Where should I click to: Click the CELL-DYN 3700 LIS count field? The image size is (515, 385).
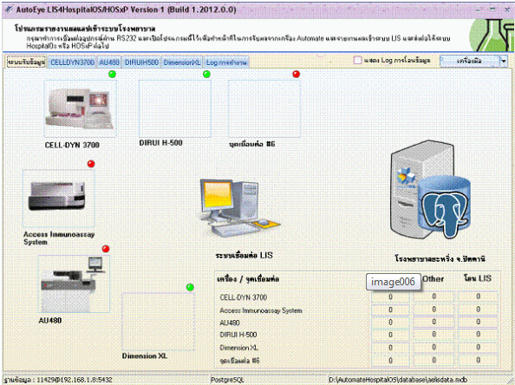click(x=478, y=296)
